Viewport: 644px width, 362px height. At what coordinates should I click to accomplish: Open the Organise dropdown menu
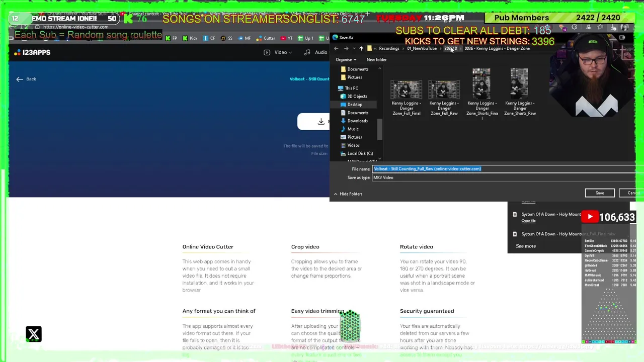(346, 60)
